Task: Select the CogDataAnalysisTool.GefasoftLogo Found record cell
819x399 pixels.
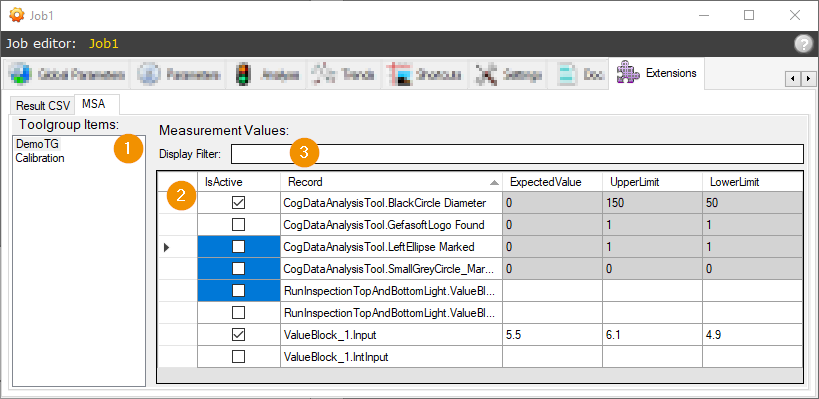Action: [391, 225]
